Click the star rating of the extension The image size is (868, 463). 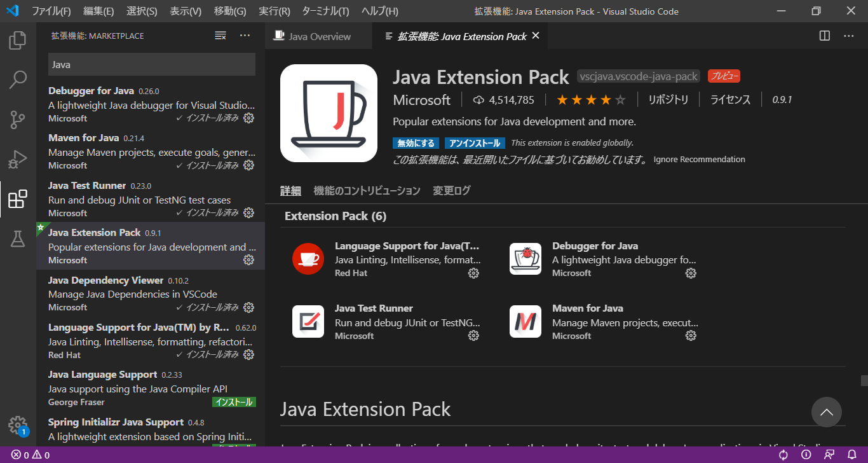coord(591,100)
